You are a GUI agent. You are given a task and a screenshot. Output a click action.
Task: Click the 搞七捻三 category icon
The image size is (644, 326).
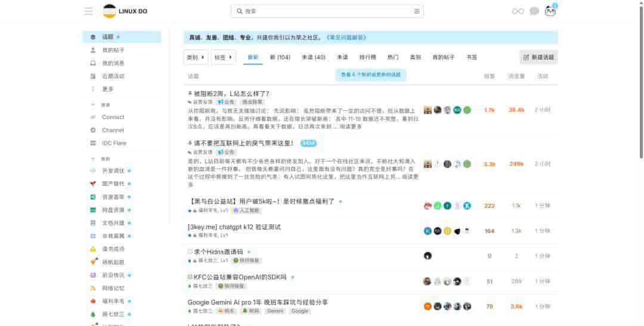pyautogui.click(x=93, y=315)
